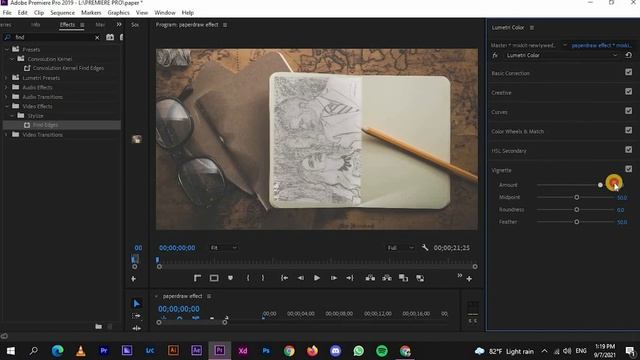Collapse the Convolution Kernel folder
The image size is (640, 360).
12,59
